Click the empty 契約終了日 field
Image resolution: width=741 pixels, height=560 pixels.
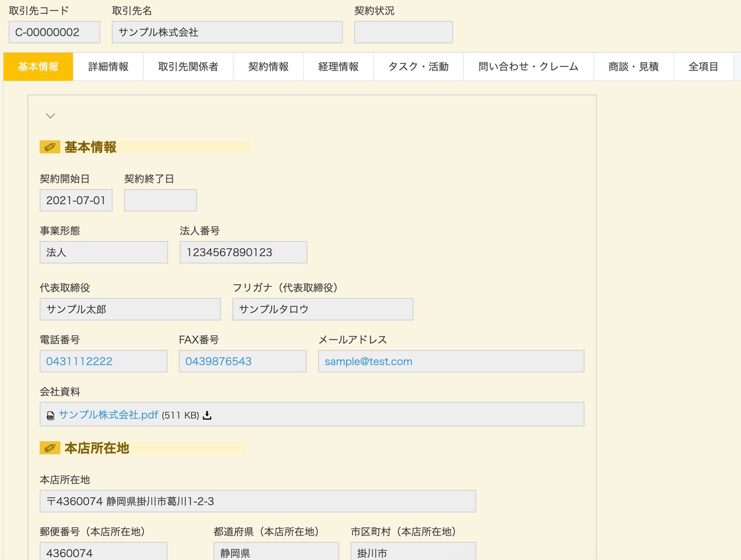tap(160, 200)
